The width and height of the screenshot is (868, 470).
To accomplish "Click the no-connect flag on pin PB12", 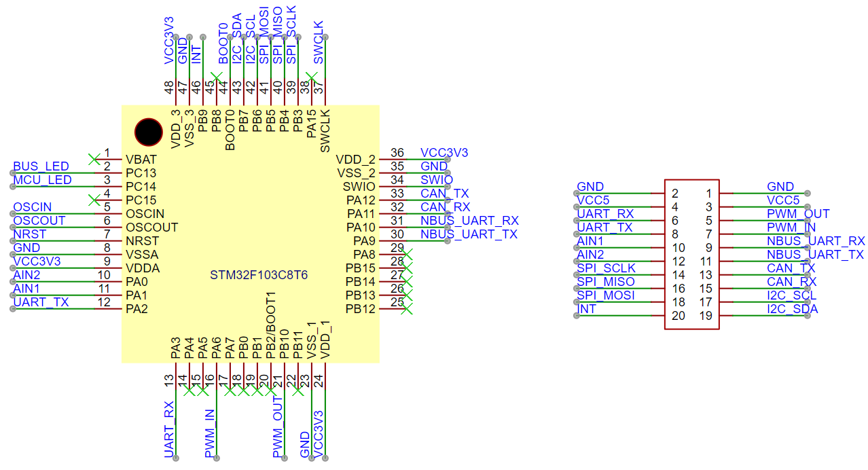I will click(408, 307).
